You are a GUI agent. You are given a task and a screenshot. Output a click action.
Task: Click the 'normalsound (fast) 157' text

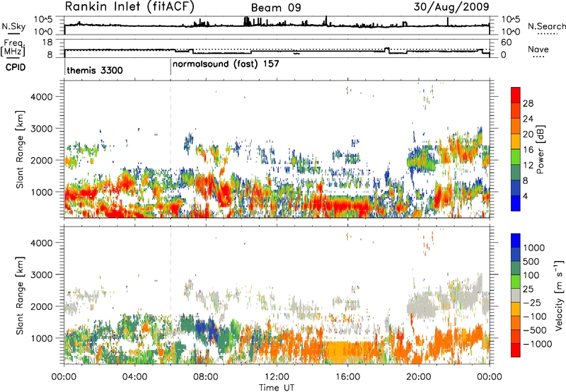point(226,64)
